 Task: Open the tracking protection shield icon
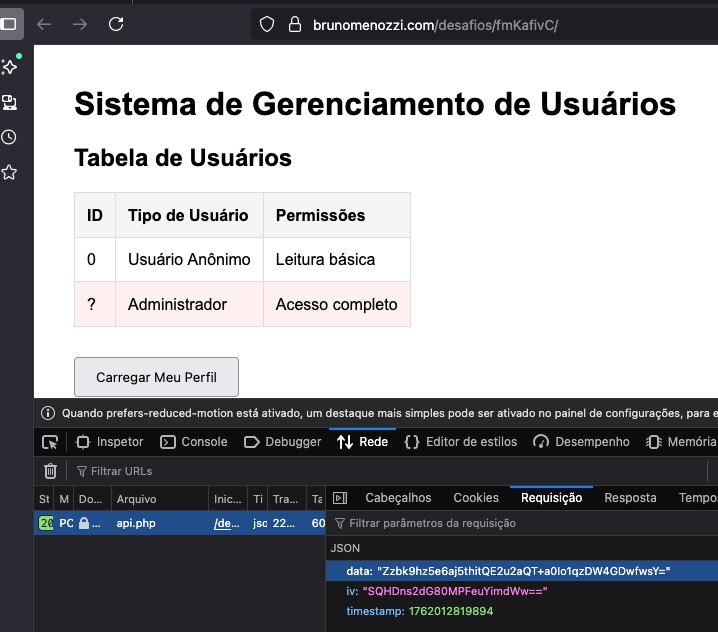tap(266, 24)
